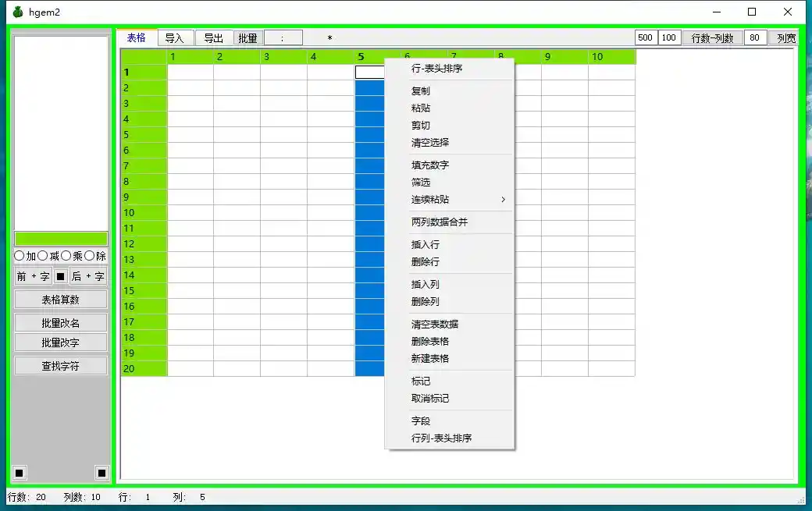Click the 后 + 字 button
The image size is (812, 511).
coord(88,277)
